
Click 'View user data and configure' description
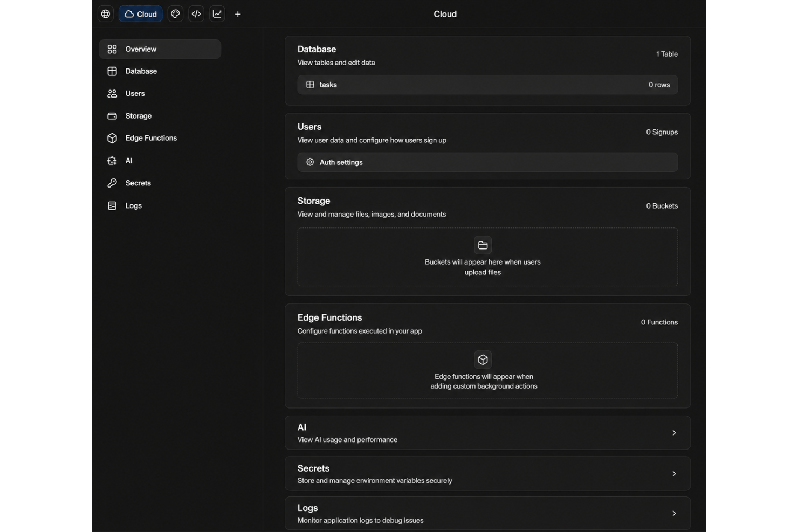coord(372,140)
